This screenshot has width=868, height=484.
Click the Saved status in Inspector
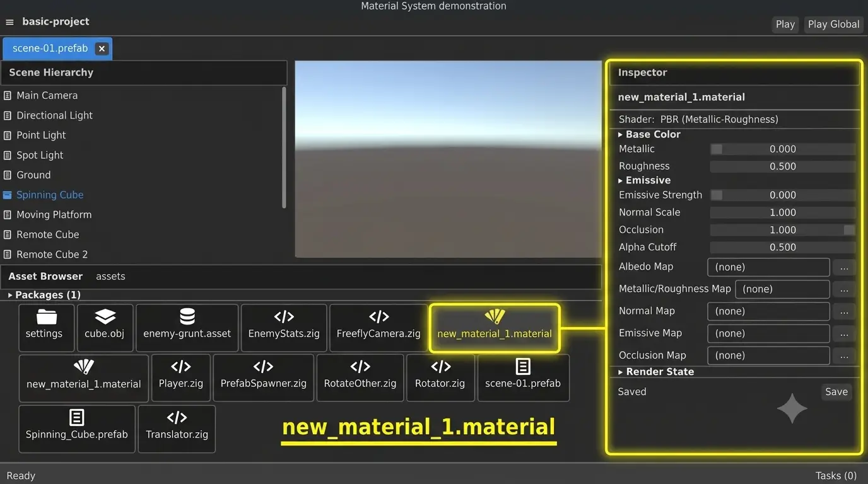pos(632,392)
